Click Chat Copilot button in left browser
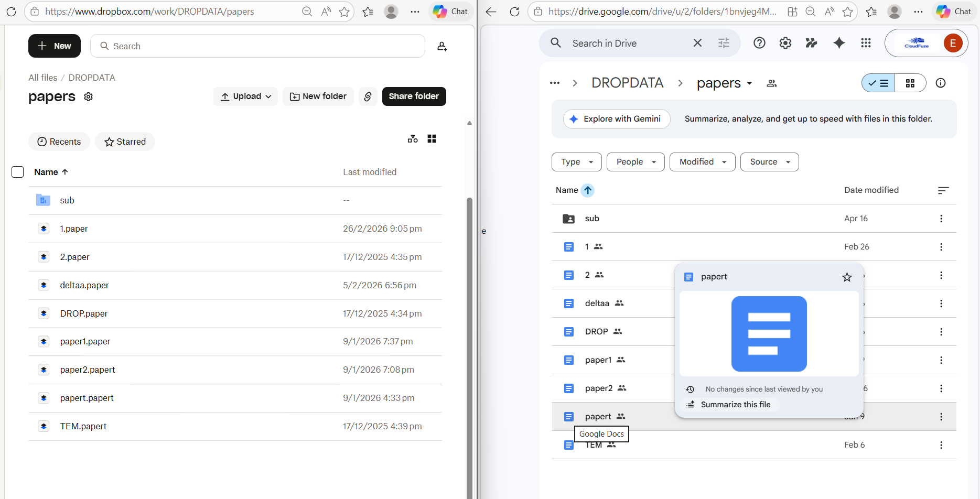Image resolution: width=980 pixels, height=499 pixels. coord(451,12)
